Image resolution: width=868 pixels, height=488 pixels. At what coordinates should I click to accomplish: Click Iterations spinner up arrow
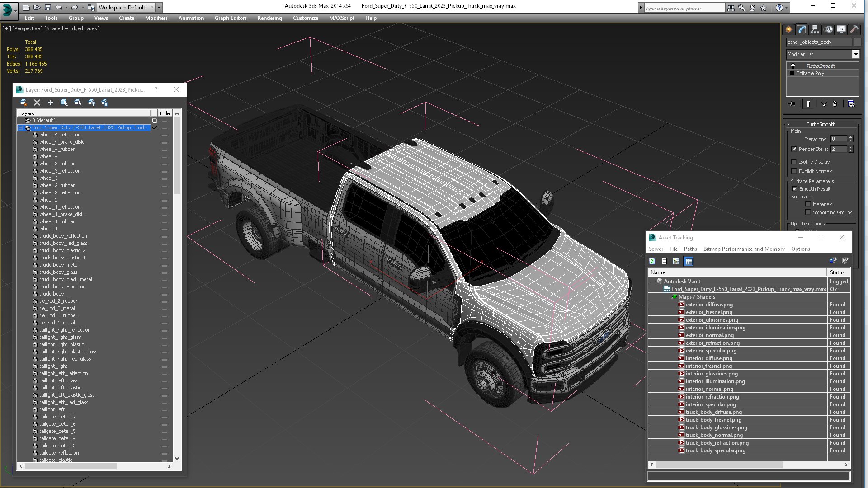click(x=850, y=137)
